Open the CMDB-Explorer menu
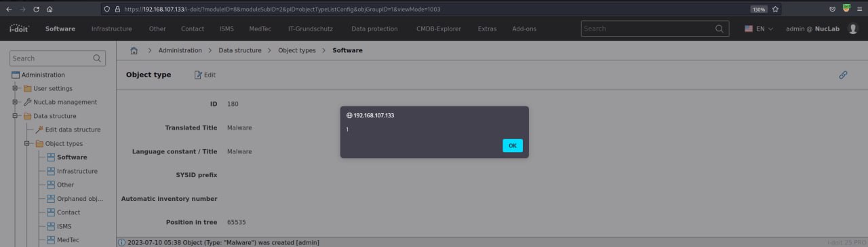Viewport: 868px width, 247px height. (x=438, y=28)
